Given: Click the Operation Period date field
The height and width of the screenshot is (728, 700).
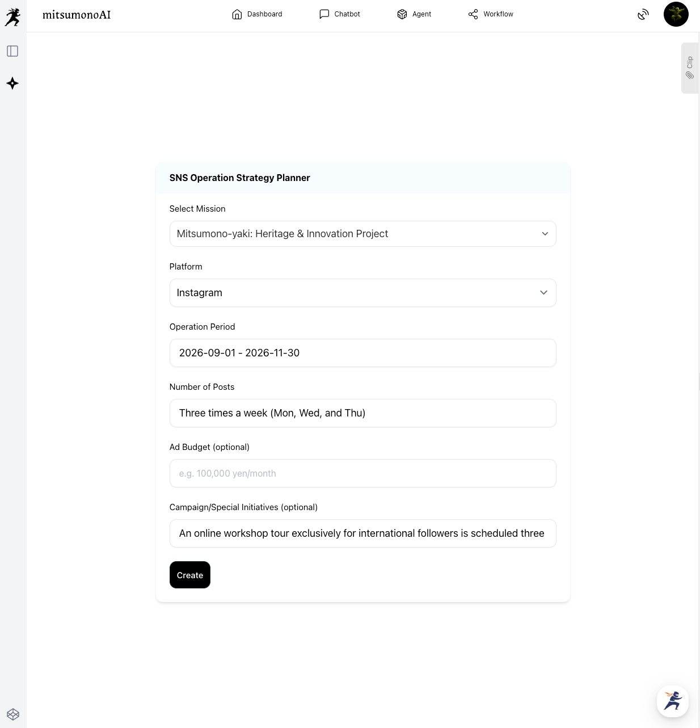Looking at the screenshot, I should click(x=362, y=353).
